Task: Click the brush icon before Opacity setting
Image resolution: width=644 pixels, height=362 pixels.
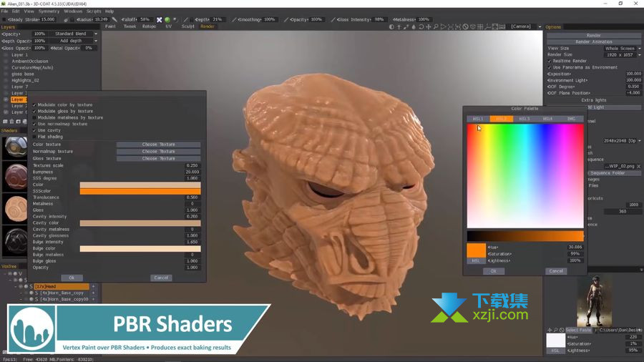Action: [x=286, y=20]
